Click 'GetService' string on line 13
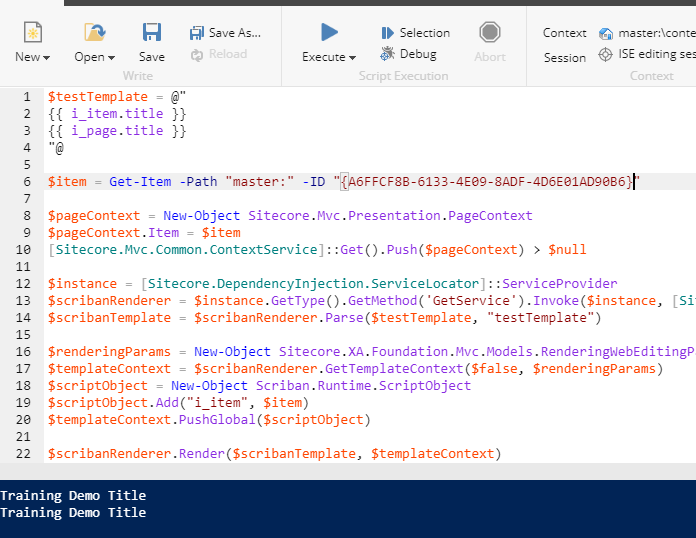This screenshot has height=538, width=696. (471, 301)
